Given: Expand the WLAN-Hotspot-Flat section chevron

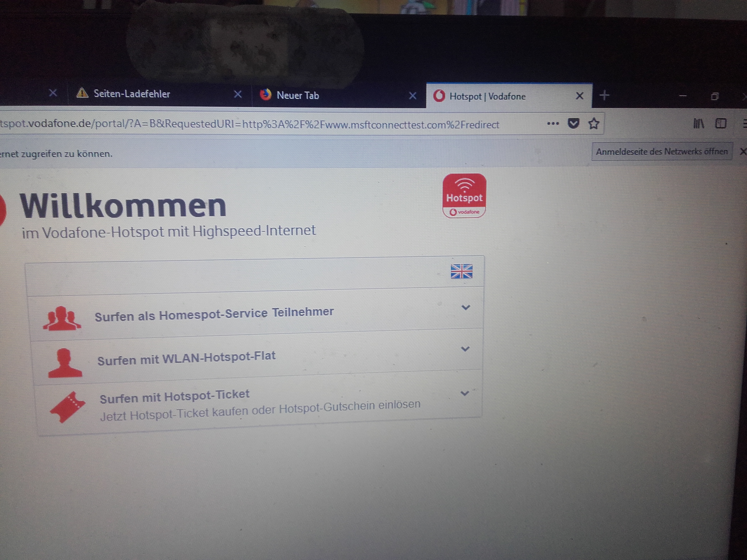Looking at the screenshot, I should (x=465, y=349).
